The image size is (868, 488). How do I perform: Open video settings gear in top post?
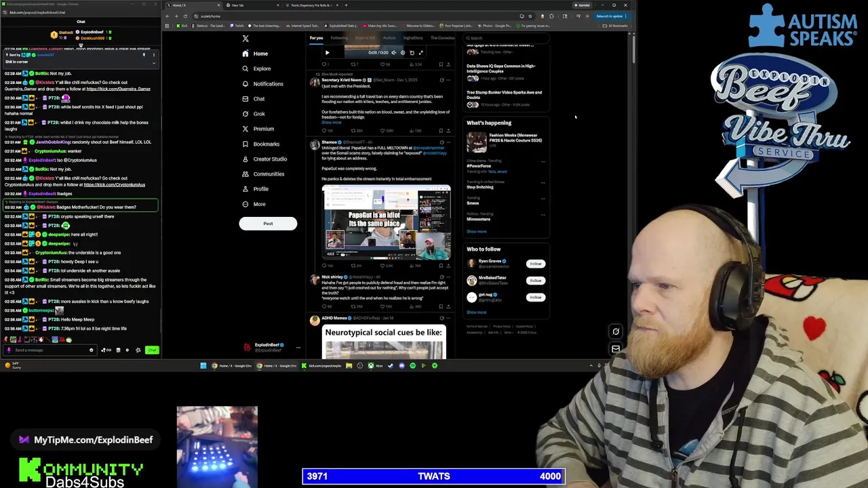pos(402,52)
